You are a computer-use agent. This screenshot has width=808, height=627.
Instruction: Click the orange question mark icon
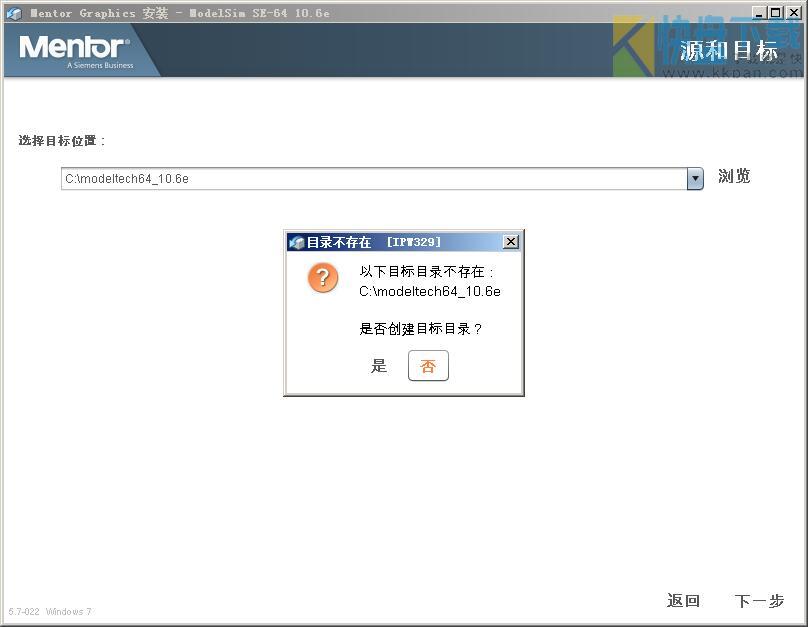[x=323, y=278]
